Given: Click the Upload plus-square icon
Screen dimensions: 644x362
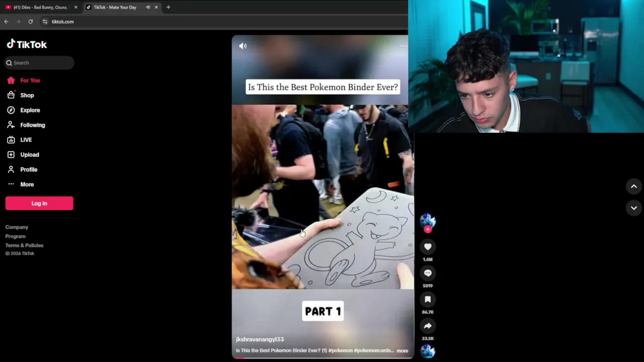Looking at the screenshot, I should (x=11, y=155).
